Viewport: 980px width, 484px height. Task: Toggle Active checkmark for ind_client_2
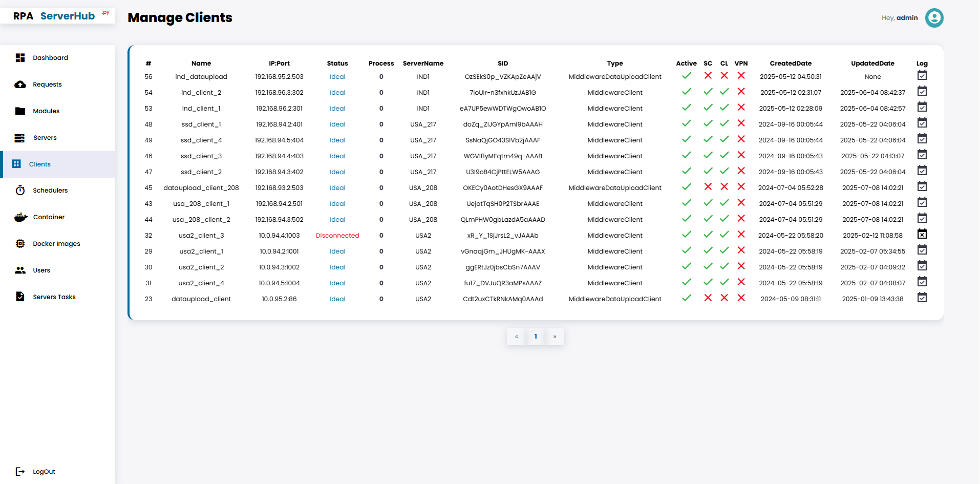(686, 92)
